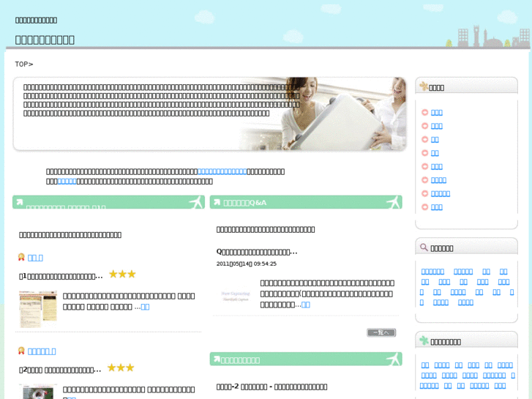This screenshot has height=399, width=532.
Task: Open the last link in sidebar category list
Action: tap(437, 207)
